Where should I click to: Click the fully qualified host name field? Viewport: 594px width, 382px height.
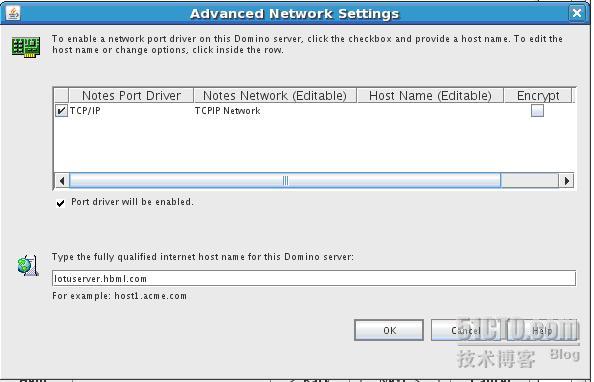click(315, 279)
